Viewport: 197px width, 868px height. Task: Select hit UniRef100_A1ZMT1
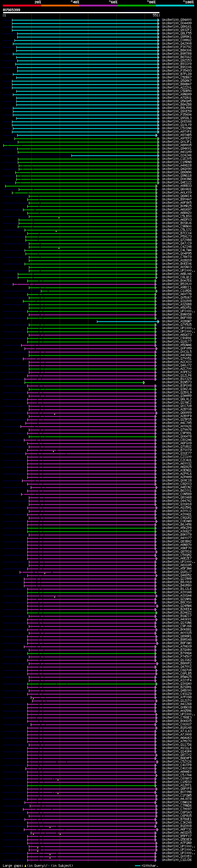(x=177, y=785)
